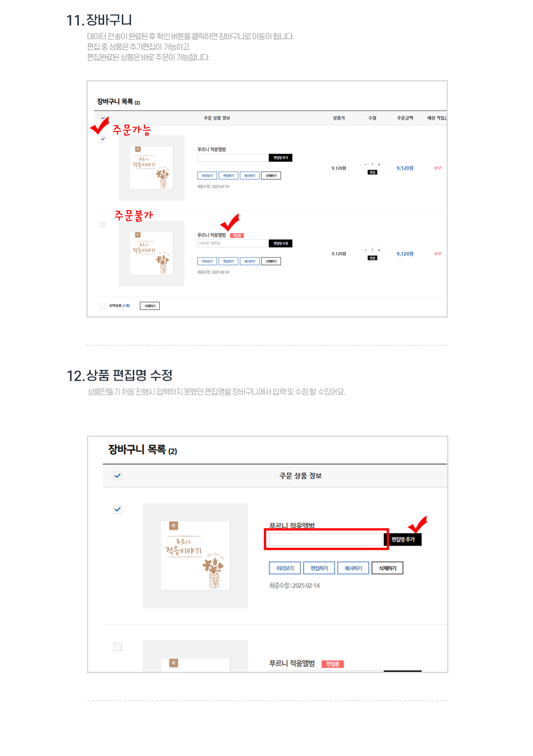Click the 나비반_정하민 edit-name field
The width and height of the screenshot is (533, 756).
[232, 244]
